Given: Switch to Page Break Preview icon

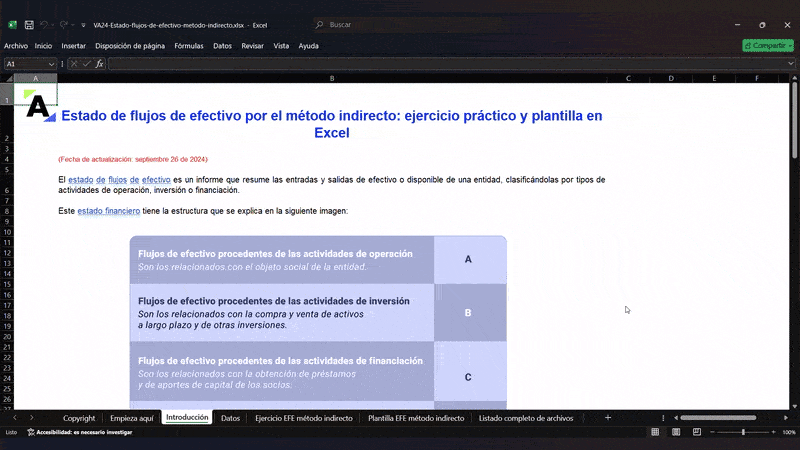Looking at the screenshot, I should coord(697,432).
